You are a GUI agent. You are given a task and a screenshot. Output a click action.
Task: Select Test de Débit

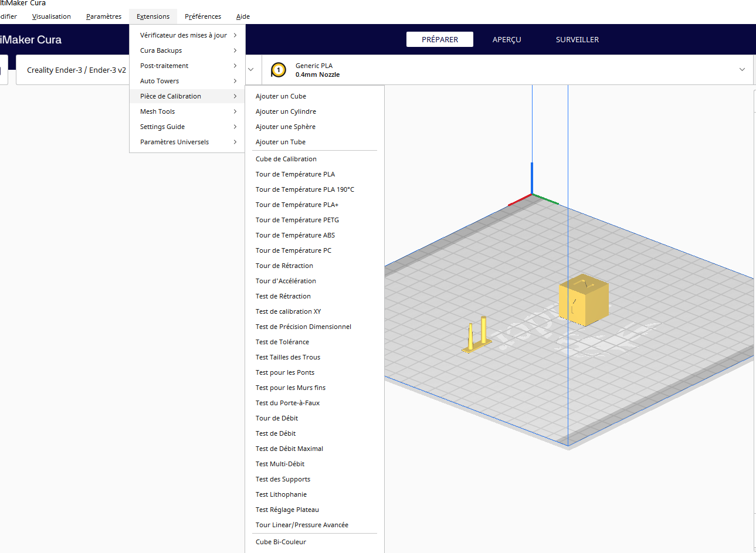tap(314, 433)
